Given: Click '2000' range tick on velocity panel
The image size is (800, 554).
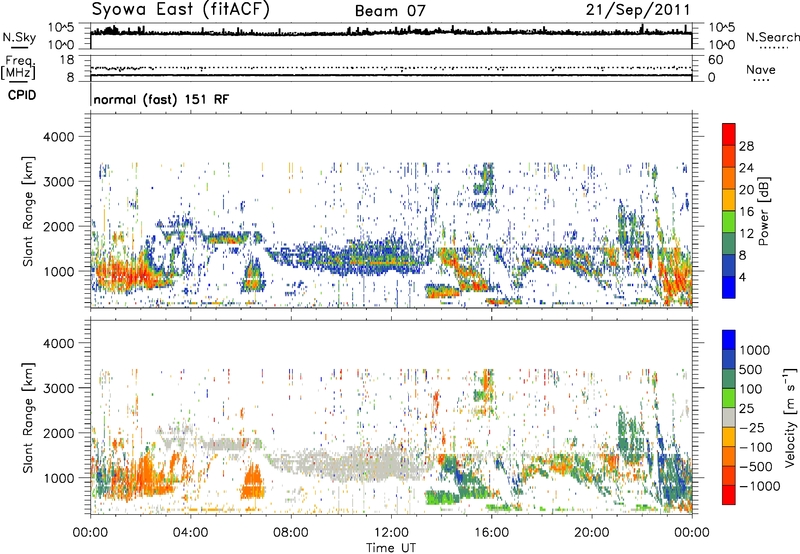Looking at the screenshot, I should pos(59,433).
